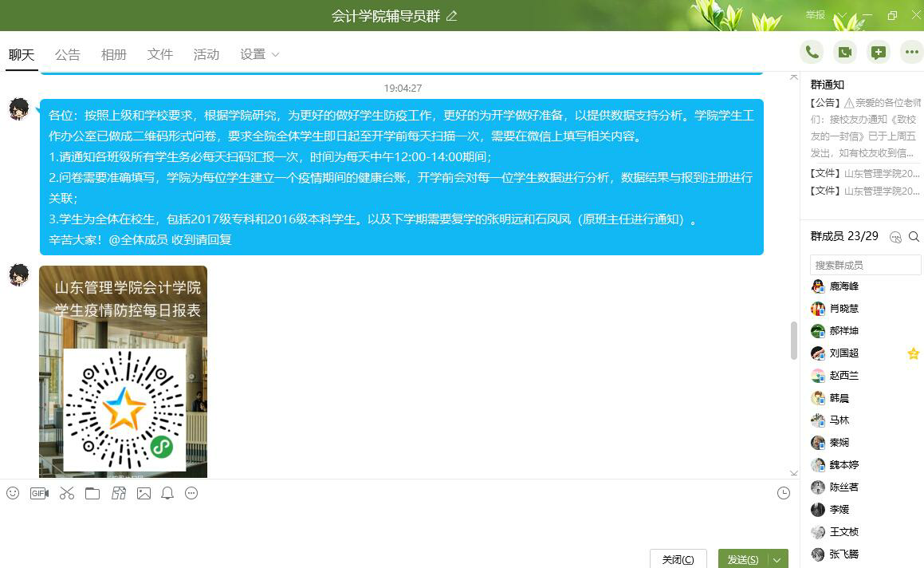Screen dimensions: 924x568
Task: Open the 【公告】 notice entry
Action: point(864,128)
